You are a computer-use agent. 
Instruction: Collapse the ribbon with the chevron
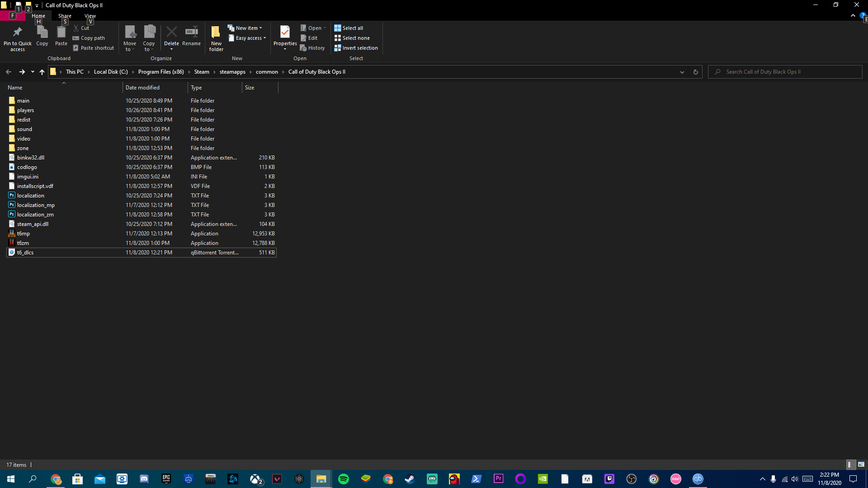853,16
